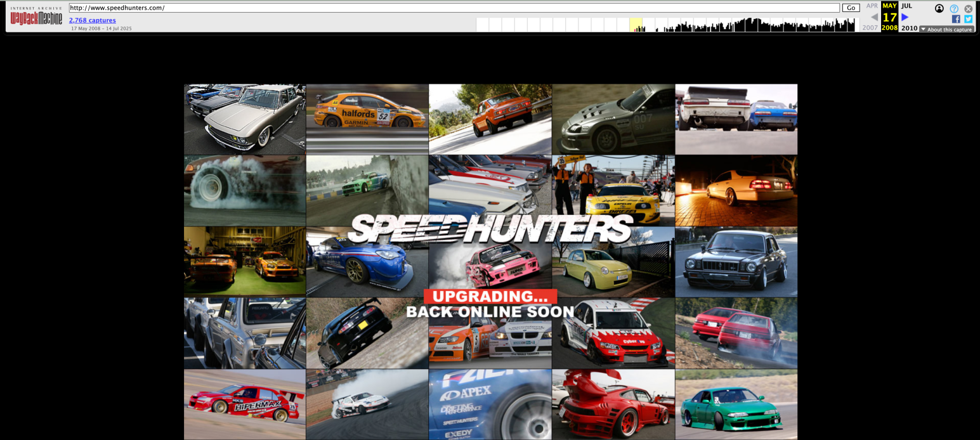The image size is (980, 440).
Task: Switch to the JUL month tab
Action: pos(905,6)
